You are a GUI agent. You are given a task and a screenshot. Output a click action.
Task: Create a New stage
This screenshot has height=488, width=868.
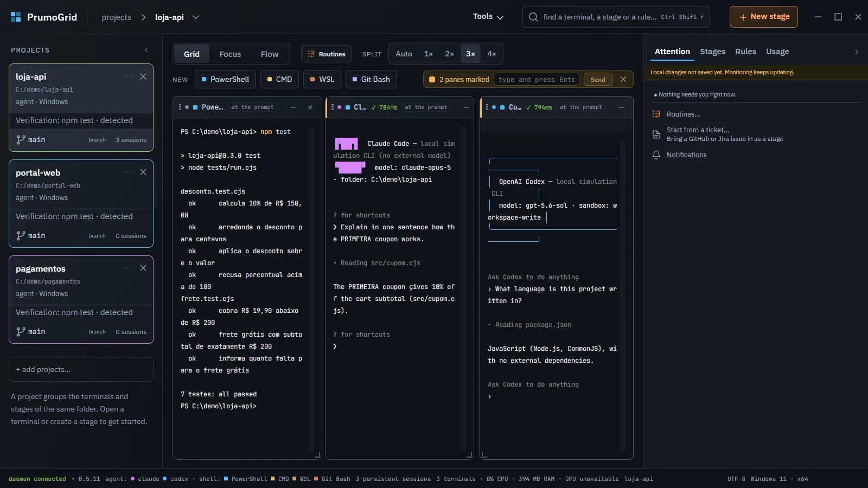764,17
